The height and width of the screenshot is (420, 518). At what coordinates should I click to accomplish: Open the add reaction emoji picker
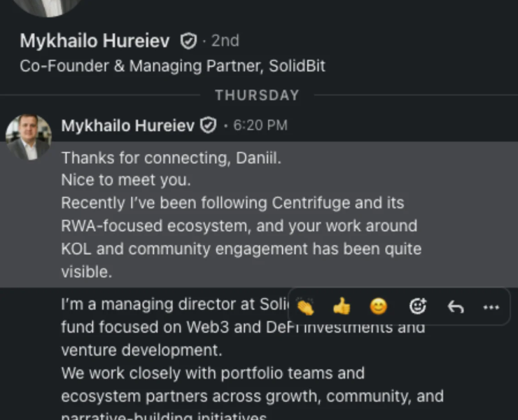click(418, 307)
